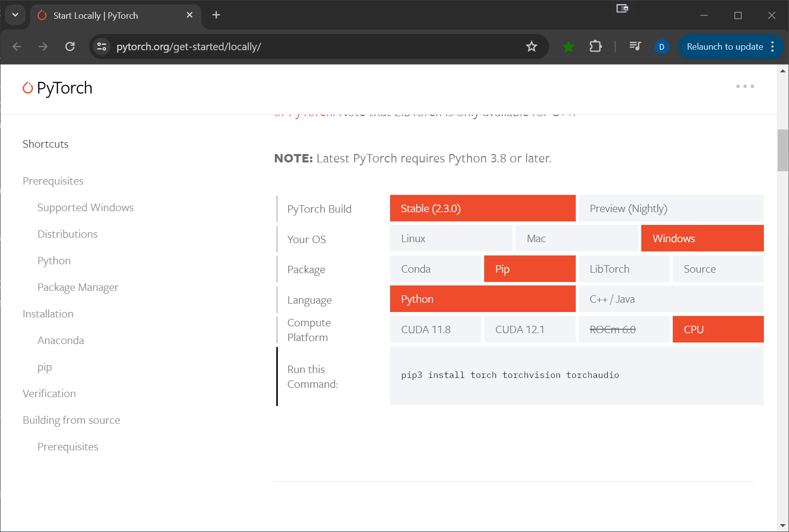Click the green star extension icon
Viewport: 789px width, 532px height.
click(x=568, y=47)
